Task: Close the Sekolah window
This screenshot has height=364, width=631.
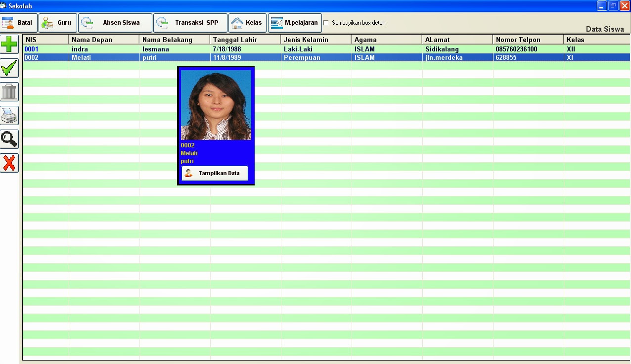Action: (x=625, y=5)
